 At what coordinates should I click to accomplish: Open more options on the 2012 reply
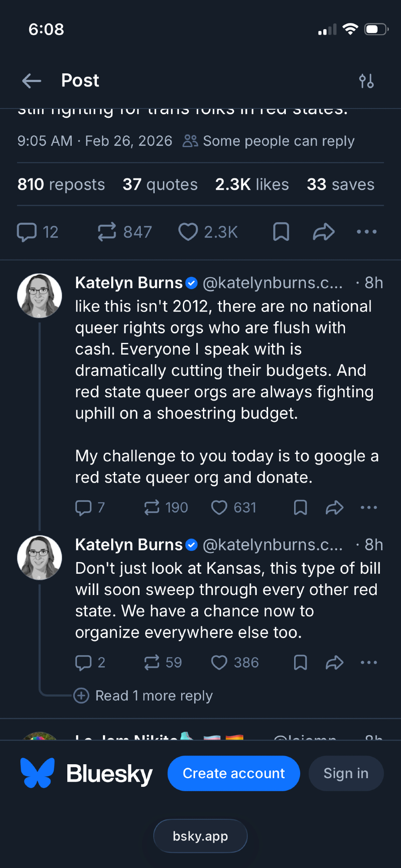tap(369, 507)
